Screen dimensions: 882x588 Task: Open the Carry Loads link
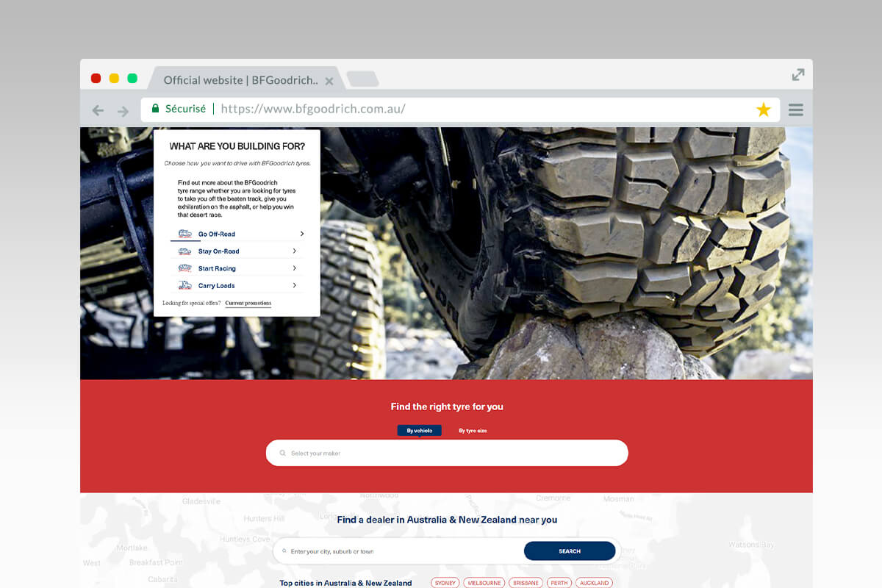point(217,286)
